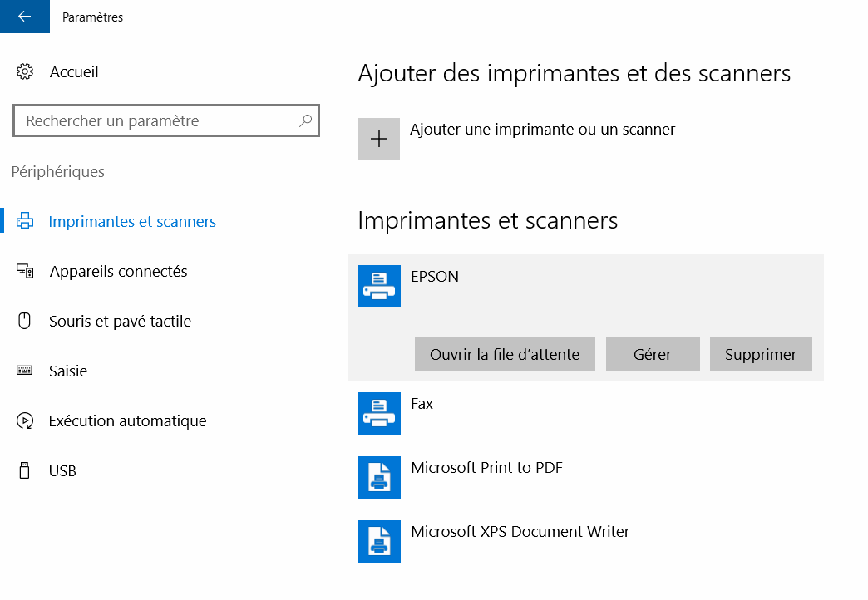868x600 pixels.
Task: Click the Gérer button for EPSON
Action: pos(653,355)
